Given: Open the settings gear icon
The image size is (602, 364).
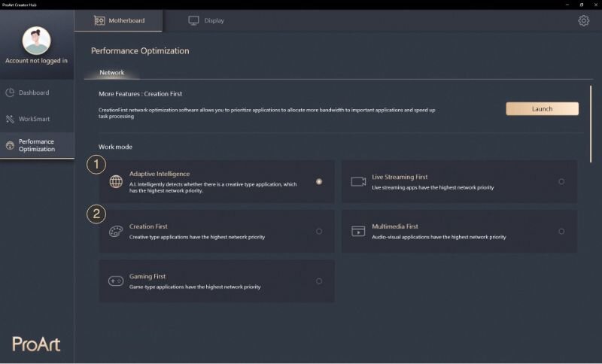Looking at the screenshot, I should (584, 21).
